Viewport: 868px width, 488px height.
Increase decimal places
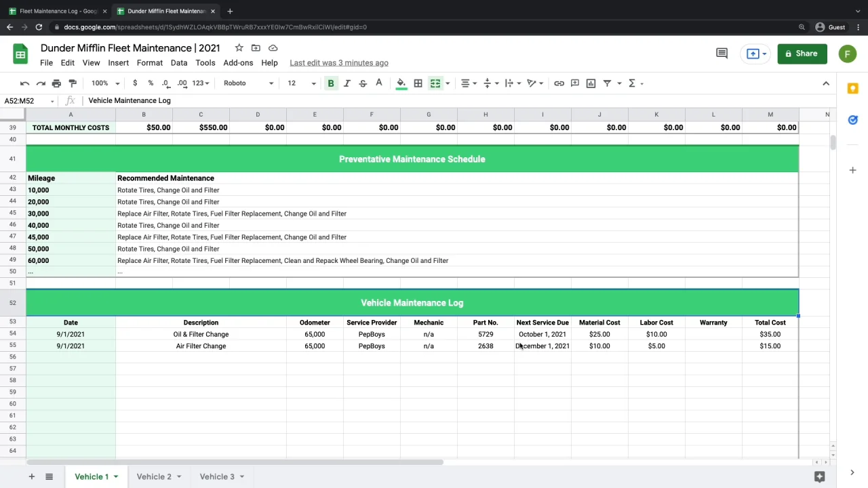182,83
